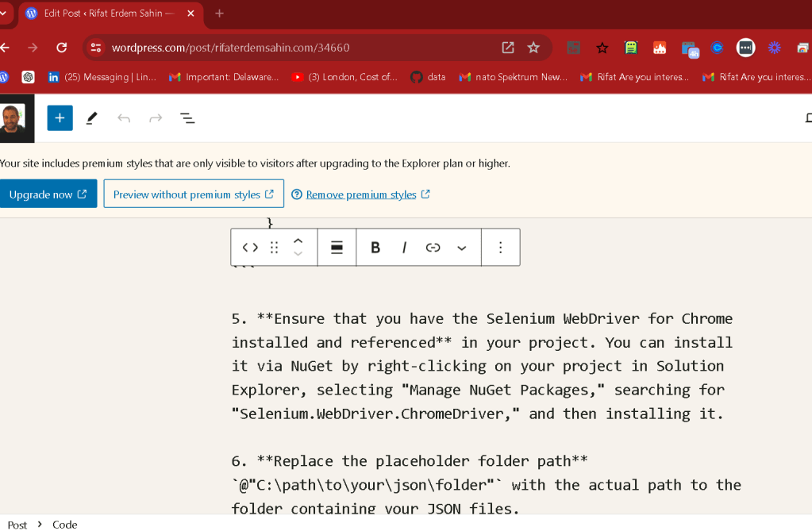This screenshot has width=812, height=531.
Task: Move block up with the up chevron
Action: pyautogui.click(x=298, y=240)
